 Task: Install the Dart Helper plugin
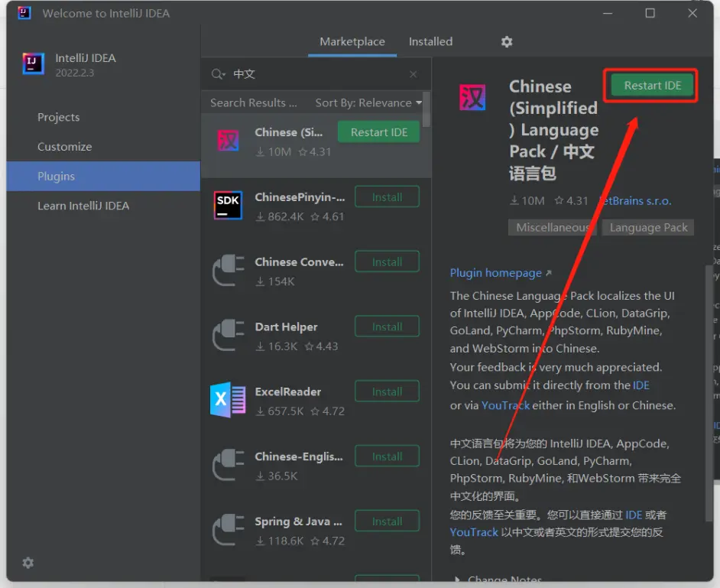[387, 326]
